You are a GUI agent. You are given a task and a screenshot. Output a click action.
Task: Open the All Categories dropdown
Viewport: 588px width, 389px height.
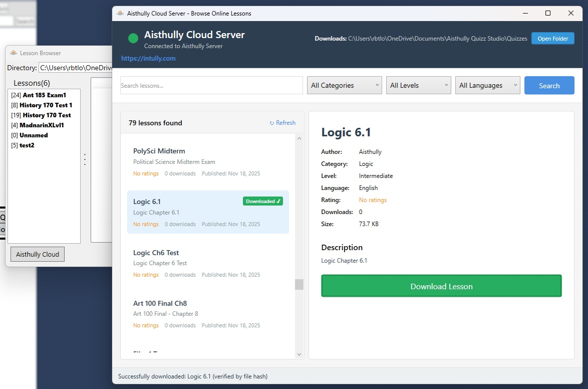coord(345,85)
